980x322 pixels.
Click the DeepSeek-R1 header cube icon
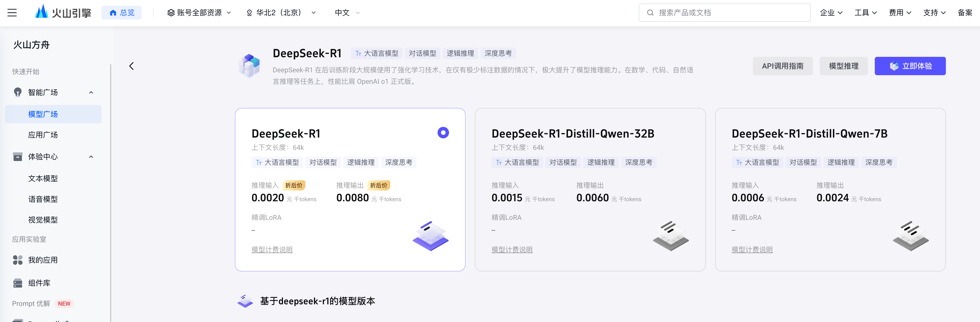[x=249, y=65]
